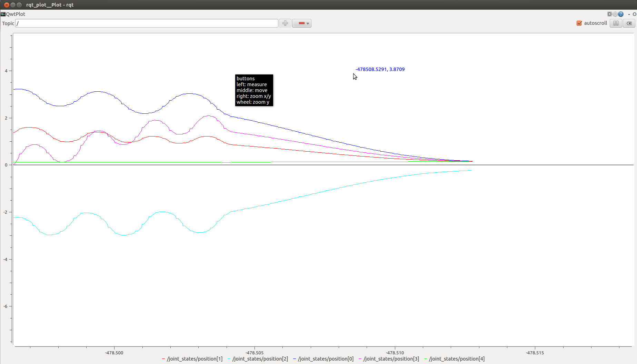This screenshot has width=637, height=364.
Task: Click legend entry /joint_states/position[4]
Action: tap(454, 359)
